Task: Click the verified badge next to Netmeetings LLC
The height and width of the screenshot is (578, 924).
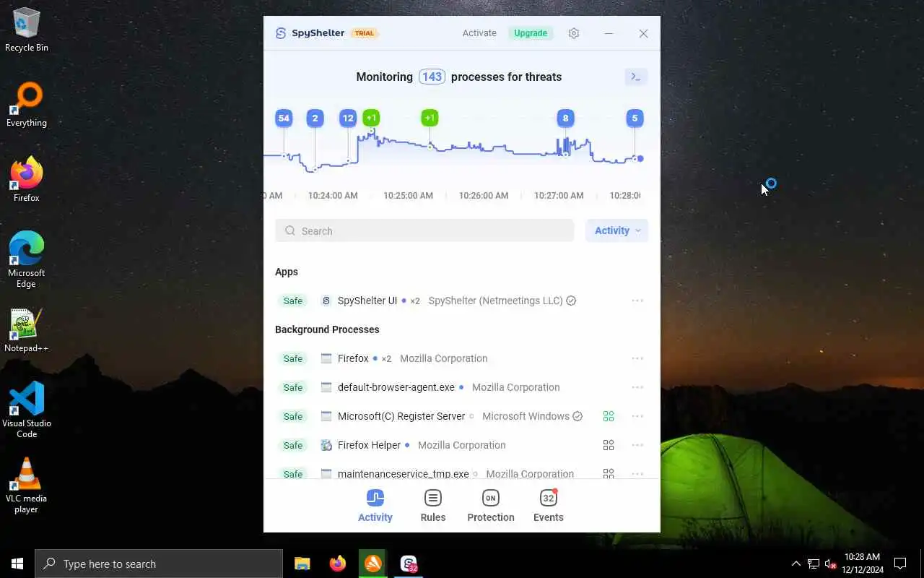Action: (x=571, y=301)
